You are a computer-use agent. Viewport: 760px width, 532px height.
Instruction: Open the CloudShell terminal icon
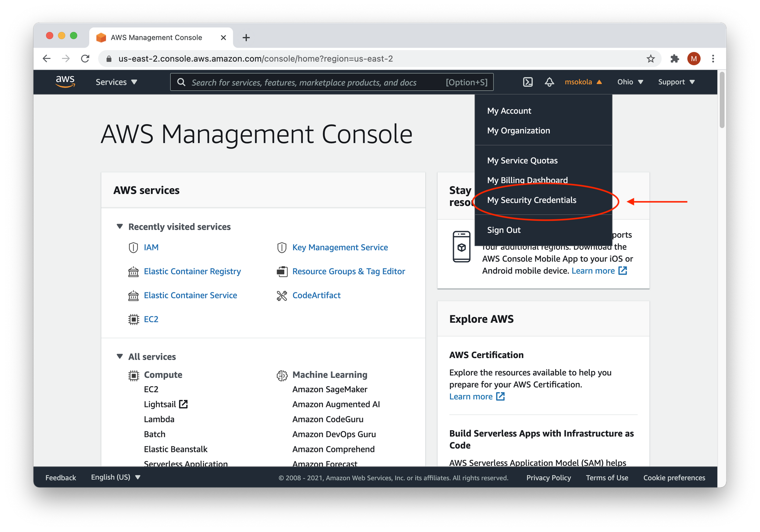click(x=528, y=82)
